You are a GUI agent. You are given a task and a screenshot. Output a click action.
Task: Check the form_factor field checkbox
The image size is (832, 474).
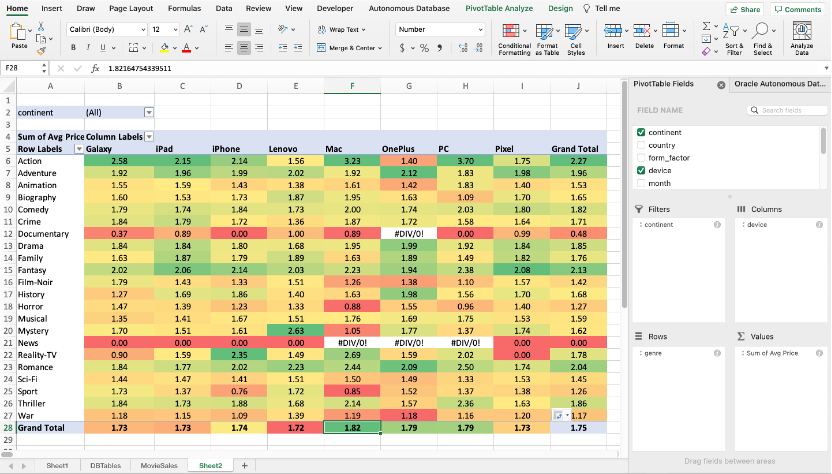point(641,158)
